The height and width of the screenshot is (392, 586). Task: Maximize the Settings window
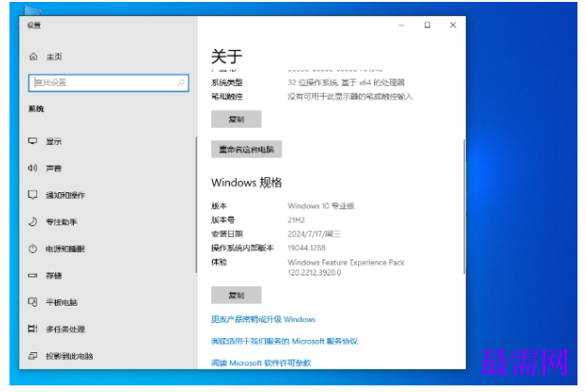click(x=427, y=25)
